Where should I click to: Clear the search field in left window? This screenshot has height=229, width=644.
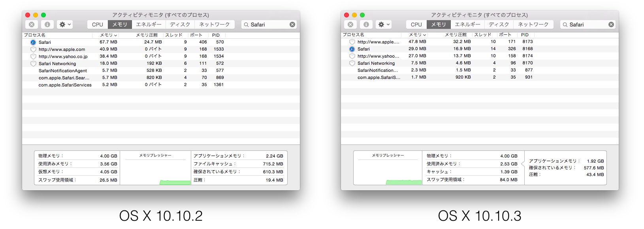(x=292, y=24)
